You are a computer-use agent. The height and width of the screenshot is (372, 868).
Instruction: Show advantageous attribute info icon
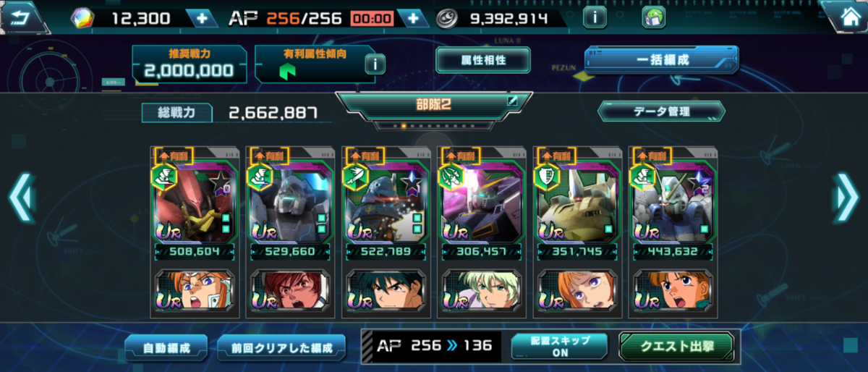[374, 64]
